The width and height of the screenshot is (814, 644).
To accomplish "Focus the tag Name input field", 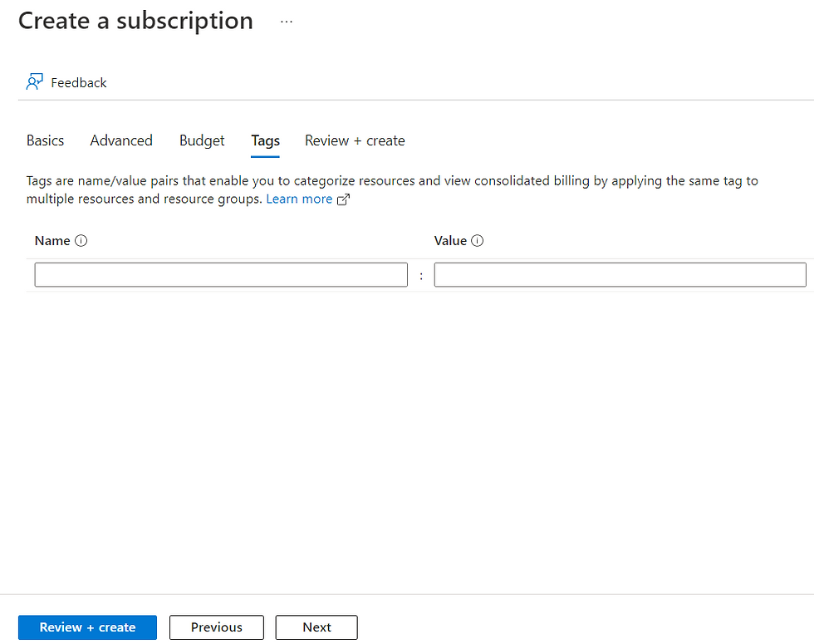I will 221,275.
